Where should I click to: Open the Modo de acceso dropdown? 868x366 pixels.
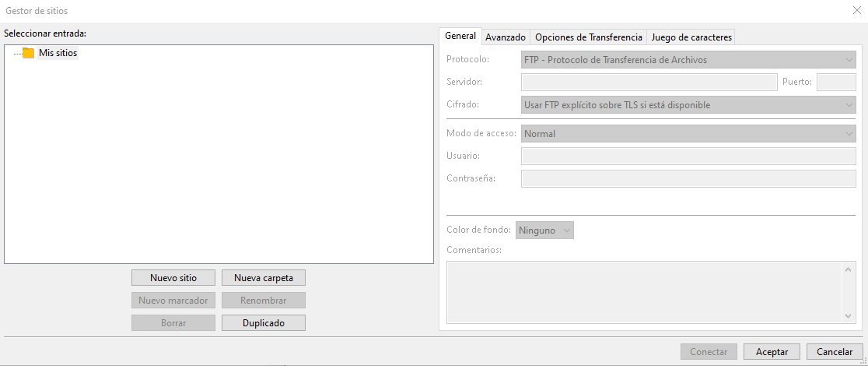coord(688,134)
